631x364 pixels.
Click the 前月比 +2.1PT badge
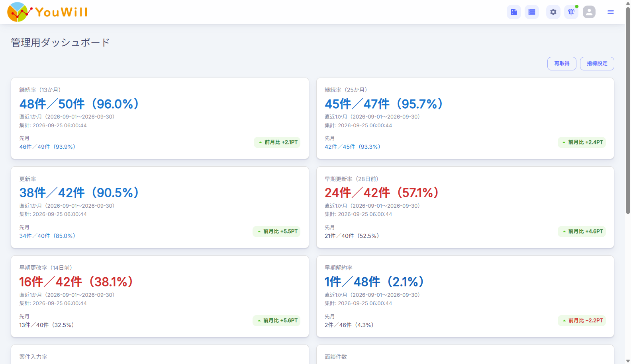277,142
